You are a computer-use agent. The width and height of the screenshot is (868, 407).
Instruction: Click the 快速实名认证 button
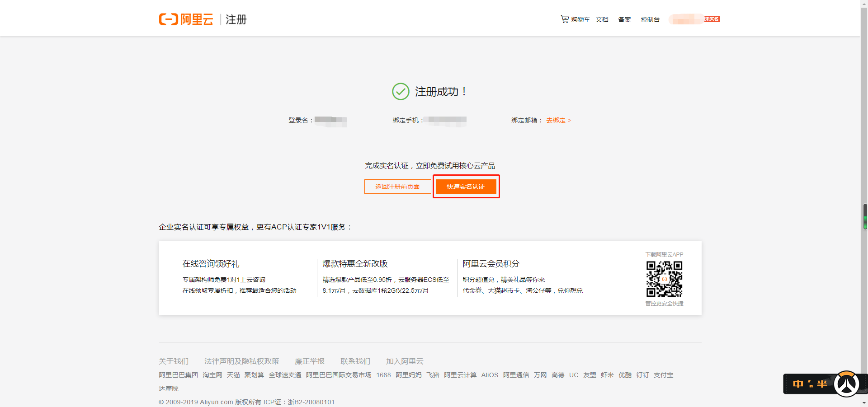(466, 187)
